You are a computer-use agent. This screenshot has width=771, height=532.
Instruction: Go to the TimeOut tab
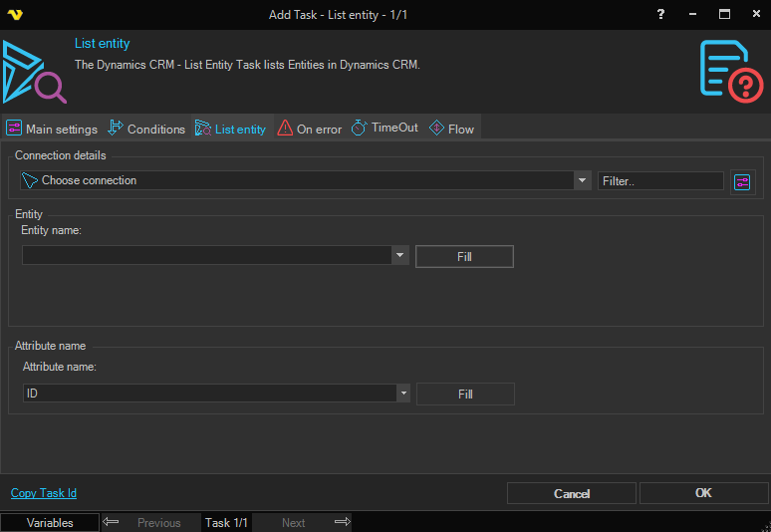click(385, 129)
